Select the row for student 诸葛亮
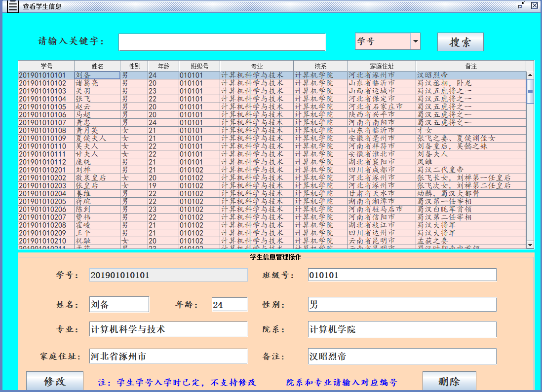This screenshot has width=542, height=392. [272, 83]
